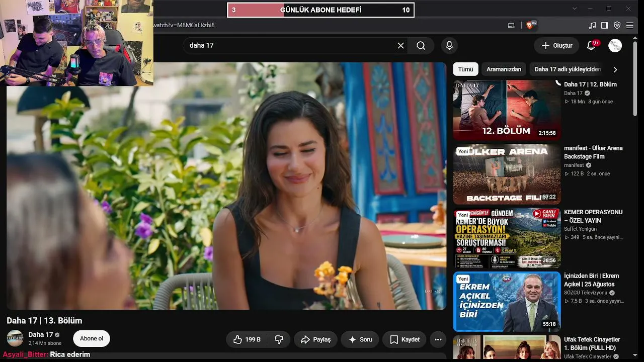
Task: Click the '2,14 Mn abone' subscriber count
Action: (x=45, y=343)
